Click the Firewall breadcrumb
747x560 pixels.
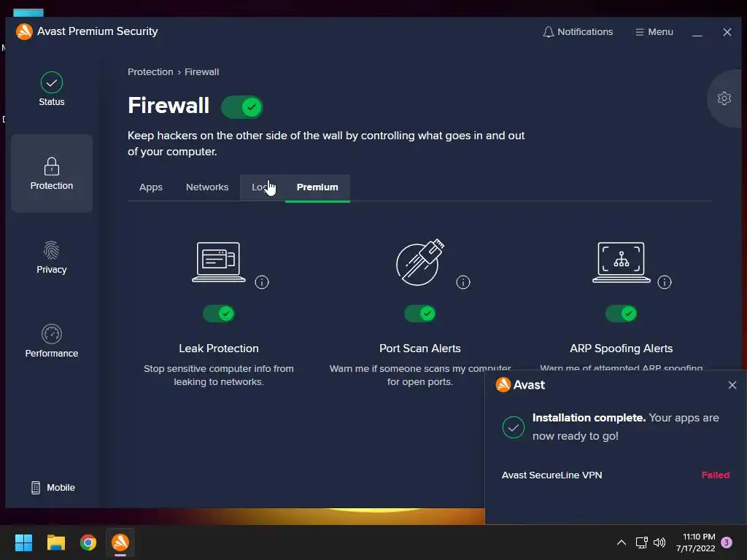tap(201, 72)
